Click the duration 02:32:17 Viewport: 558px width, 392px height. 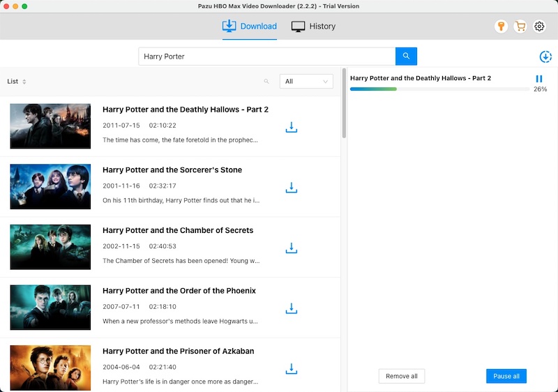coord(163,186)
